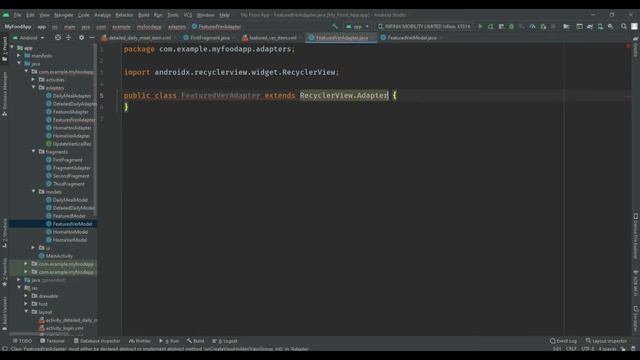Click the error indicator at editor top right

coord(628,46)
